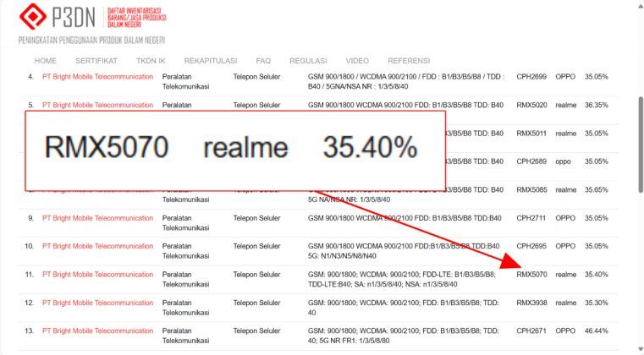Click the 35.30% value
Screen dimensions: 644x355
pos(597,303)
